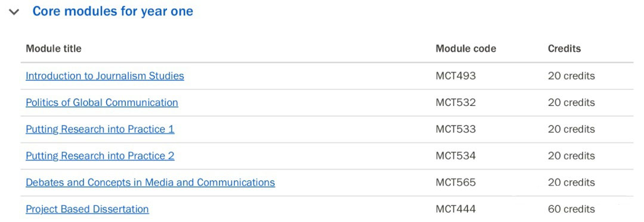The image size is (644, 222).
Task: Select module code MCT534
Action: tap(456, 156)
